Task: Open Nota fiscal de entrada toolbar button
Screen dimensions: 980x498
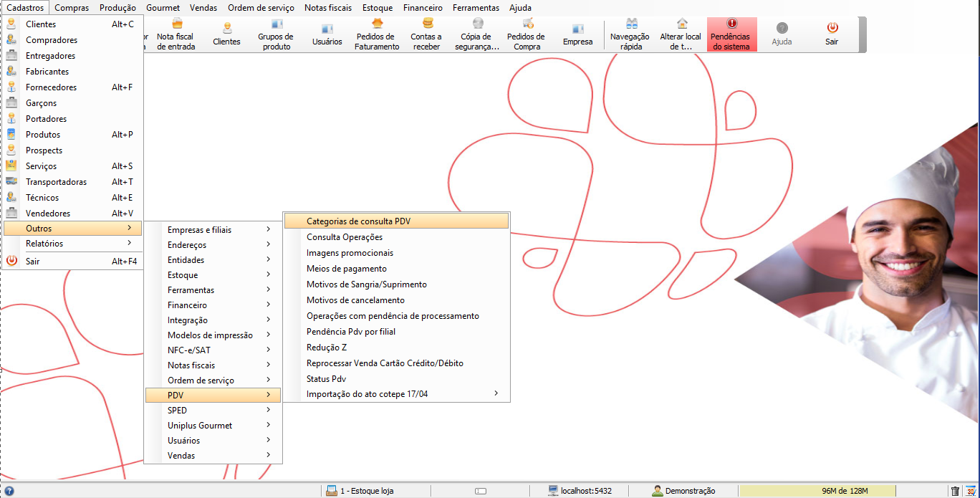Action: [x=175, y=34]
